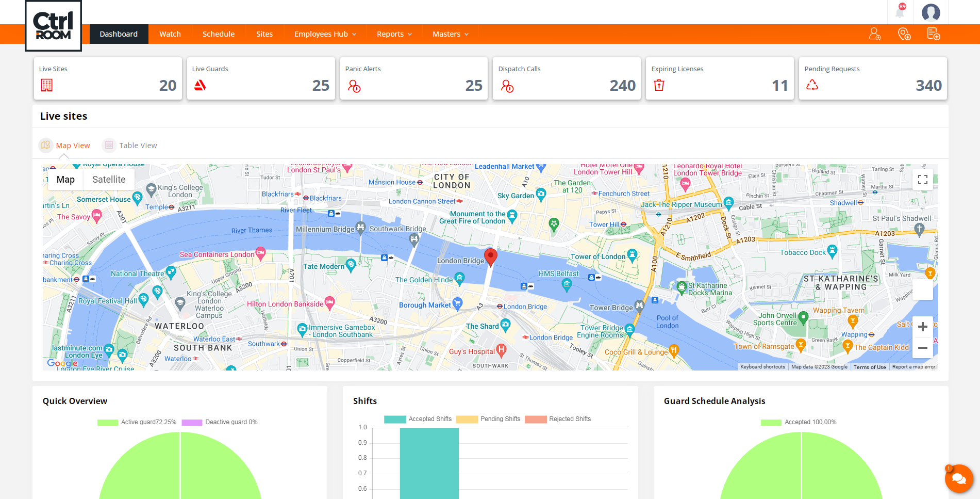The height and width of the screenshot is (499, 980).
Task: Click the Rejected Shifts salmon swatch
Action: tap(536, 419)
